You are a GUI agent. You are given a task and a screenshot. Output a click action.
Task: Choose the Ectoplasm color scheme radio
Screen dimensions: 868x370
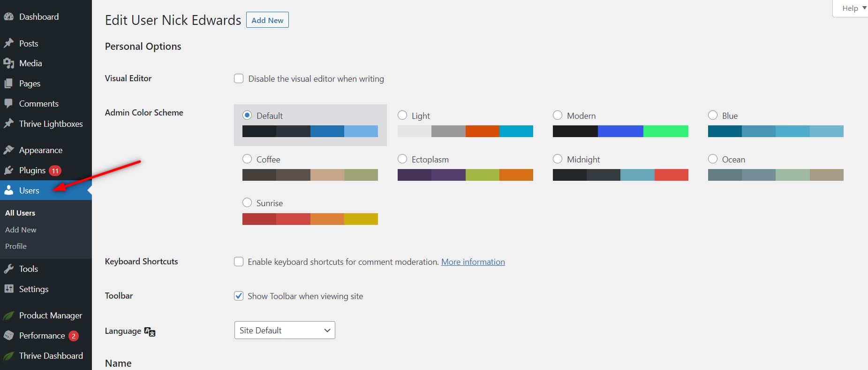click(x=402, y=159)
